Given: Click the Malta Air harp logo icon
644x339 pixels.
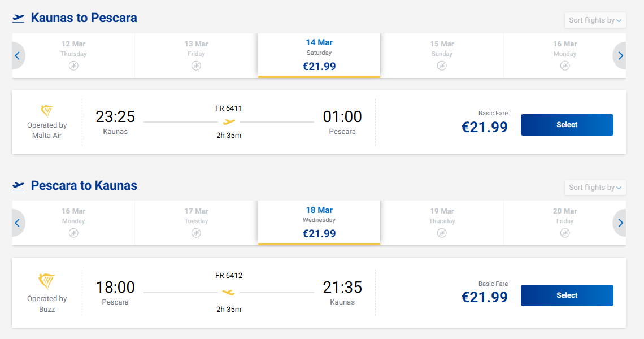Looking at the screenshot, I should pos(47,111).
